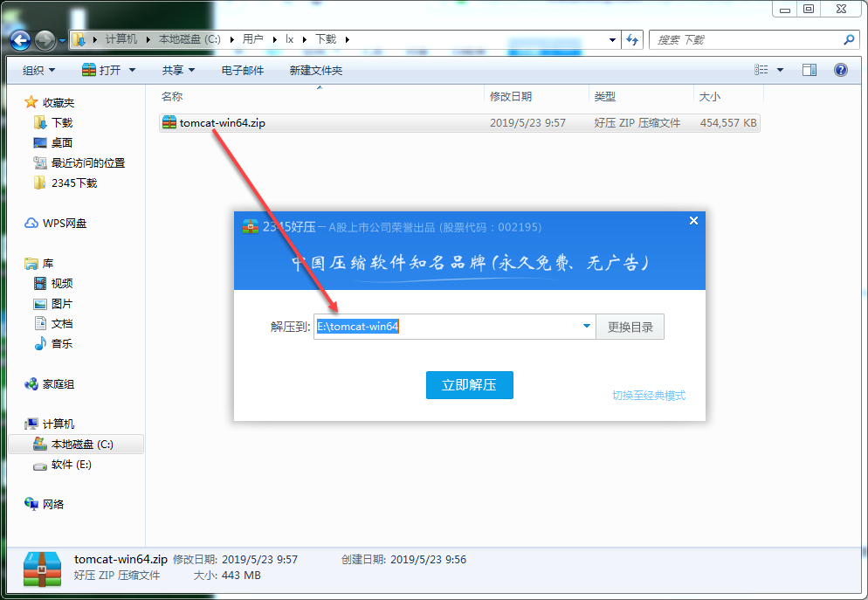Click the WPS网盘 cloud icon
868x600 pixels.
click(x=31, y=223)
